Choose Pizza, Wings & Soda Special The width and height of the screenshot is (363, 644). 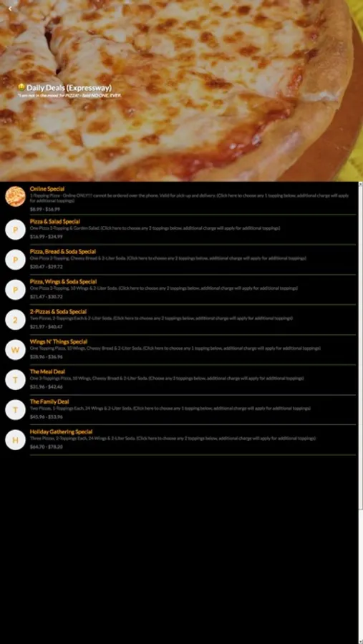click(63, 281)
